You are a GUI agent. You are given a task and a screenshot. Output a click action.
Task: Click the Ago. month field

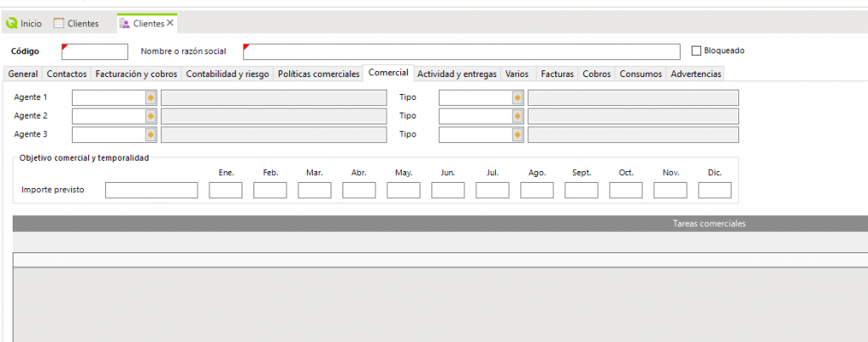537,190
